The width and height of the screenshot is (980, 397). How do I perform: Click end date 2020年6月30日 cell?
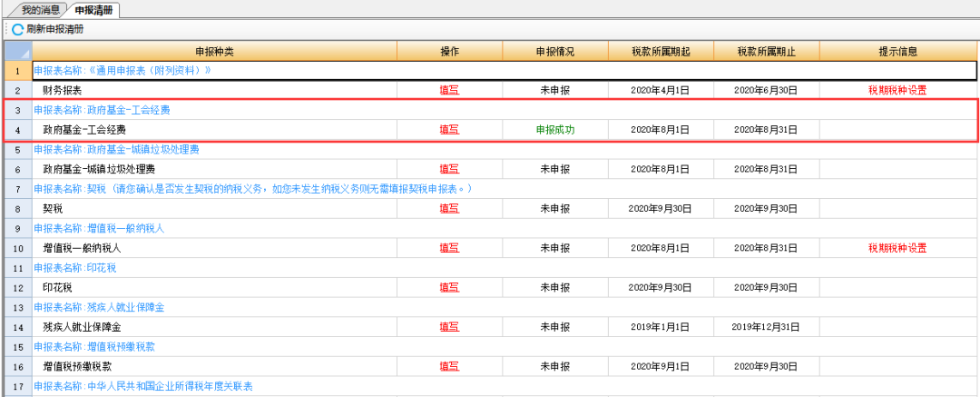pos(766,90)
